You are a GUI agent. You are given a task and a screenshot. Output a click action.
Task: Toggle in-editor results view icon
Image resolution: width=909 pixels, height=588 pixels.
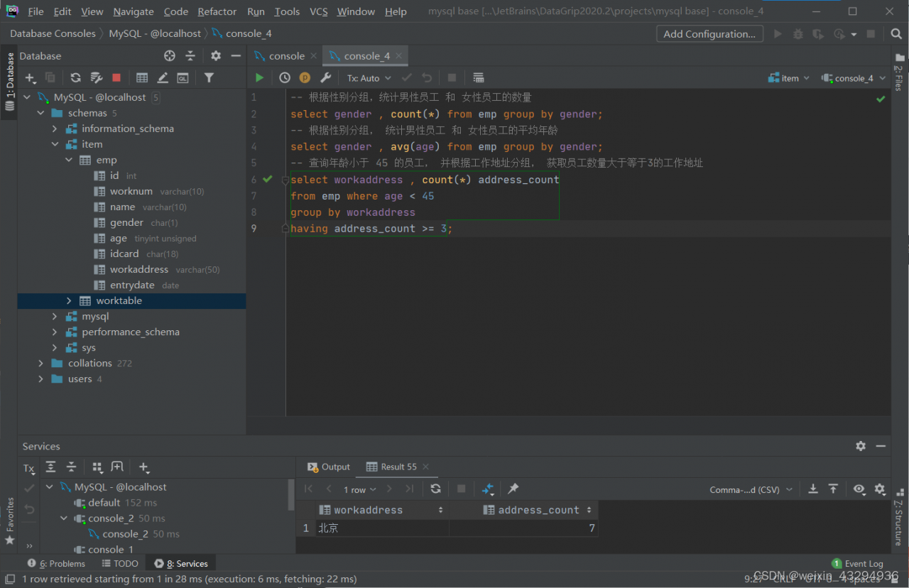click(x=478, y=78)
